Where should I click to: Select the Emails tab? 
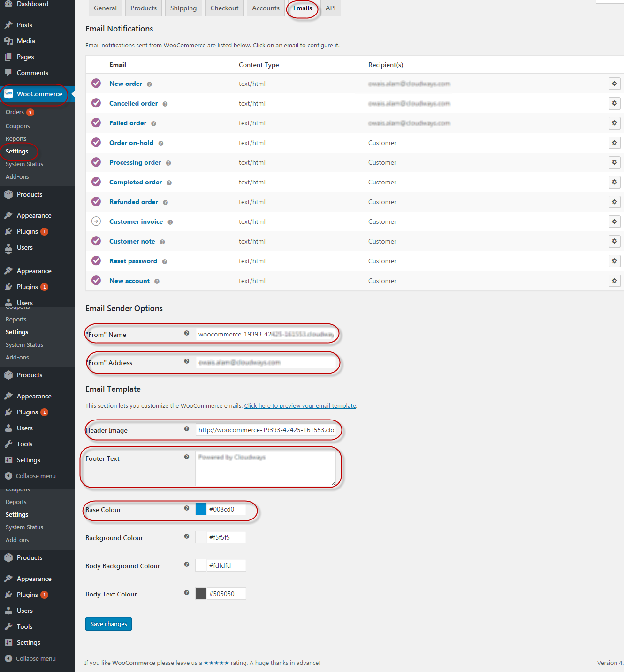(x=303, y=8)
